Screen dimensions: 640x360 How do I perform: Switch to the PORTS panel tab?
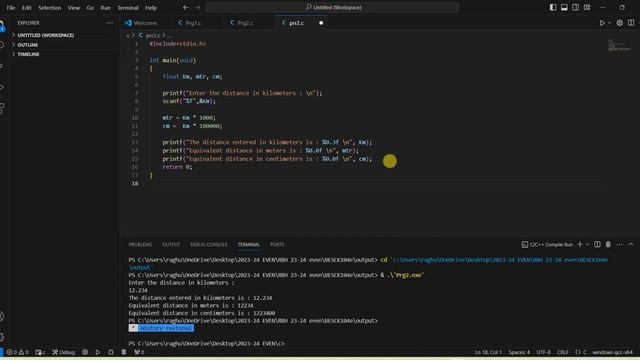[x=277, y=244]
